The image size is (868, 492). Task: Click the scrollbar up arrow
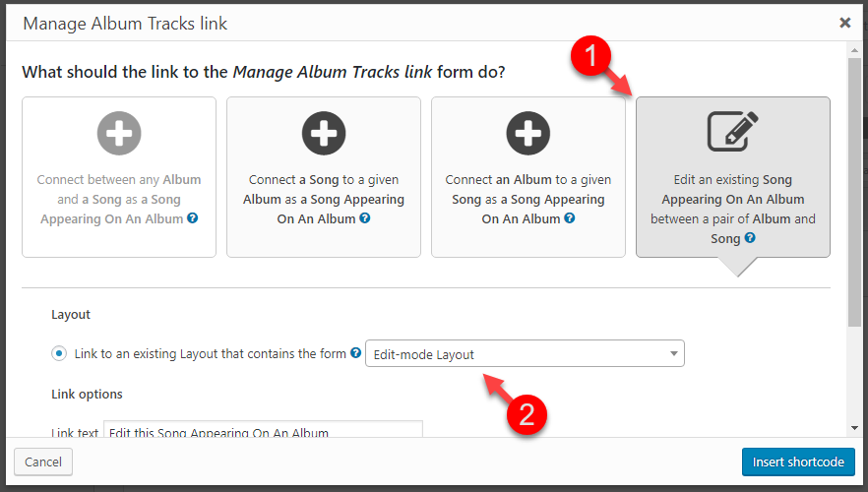pos(854,50)
